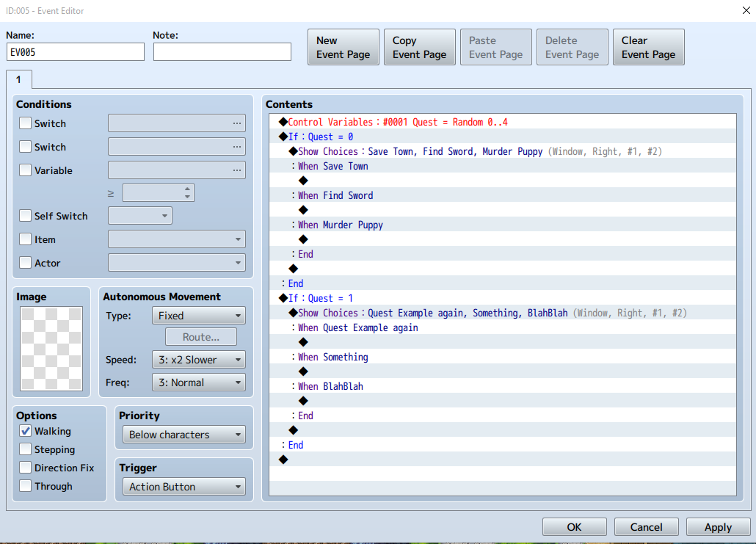Enable the Stepping animation option

point(25,449)
